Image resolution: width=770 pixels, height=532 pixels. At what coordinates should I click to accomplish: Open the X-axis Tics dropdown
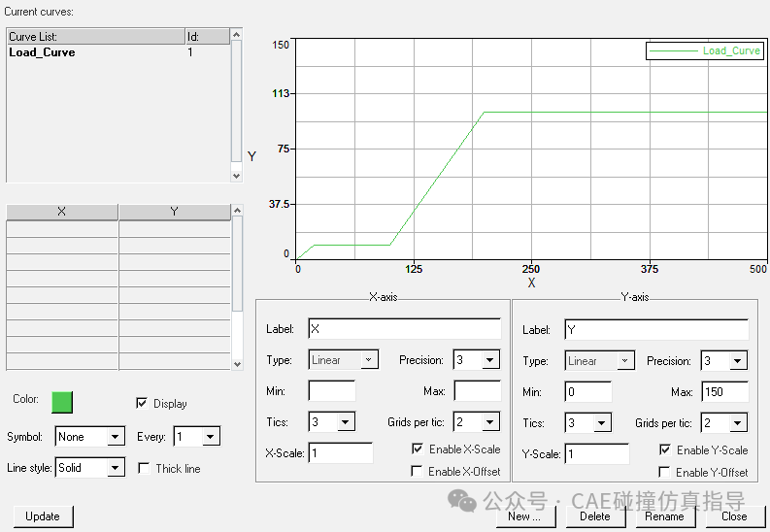[x=331, y=422]
